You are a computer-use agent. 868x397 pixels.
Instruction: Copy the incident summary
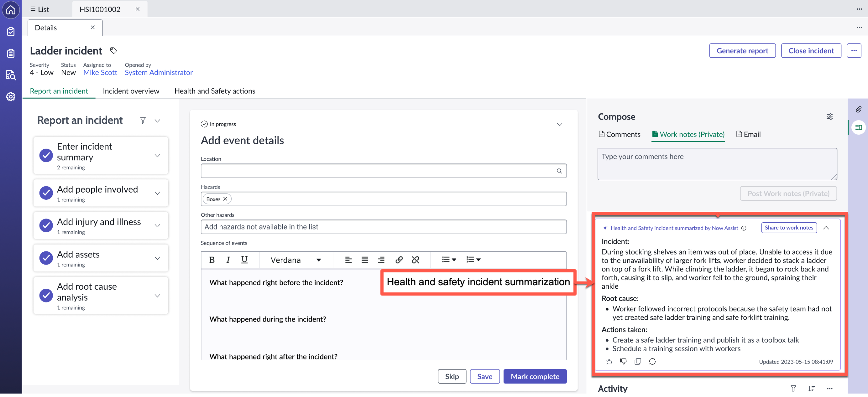(637, 361)
